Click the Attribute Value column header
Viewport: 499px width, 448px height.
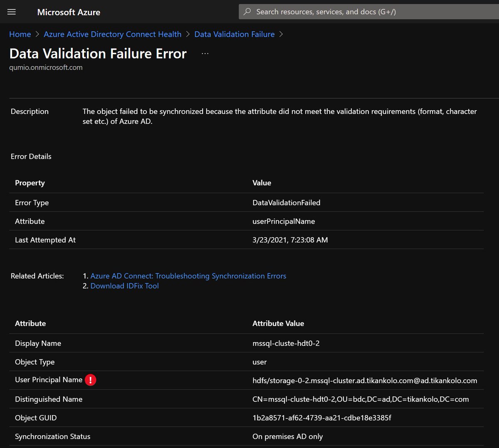(x=278, y=323)
